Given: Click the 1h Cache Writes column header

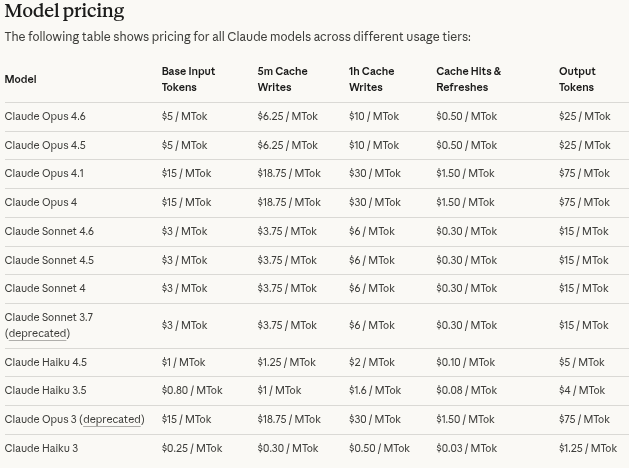Looking at the screenshot, I should [371, 79].
